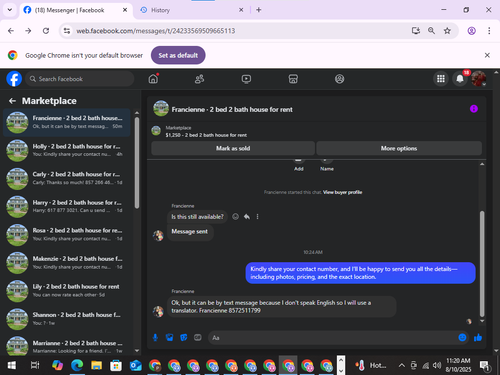The width and height of the screenshot is (500, 375).
Task: Click in the Aa message input field
Action: click(x=333, y=338)
